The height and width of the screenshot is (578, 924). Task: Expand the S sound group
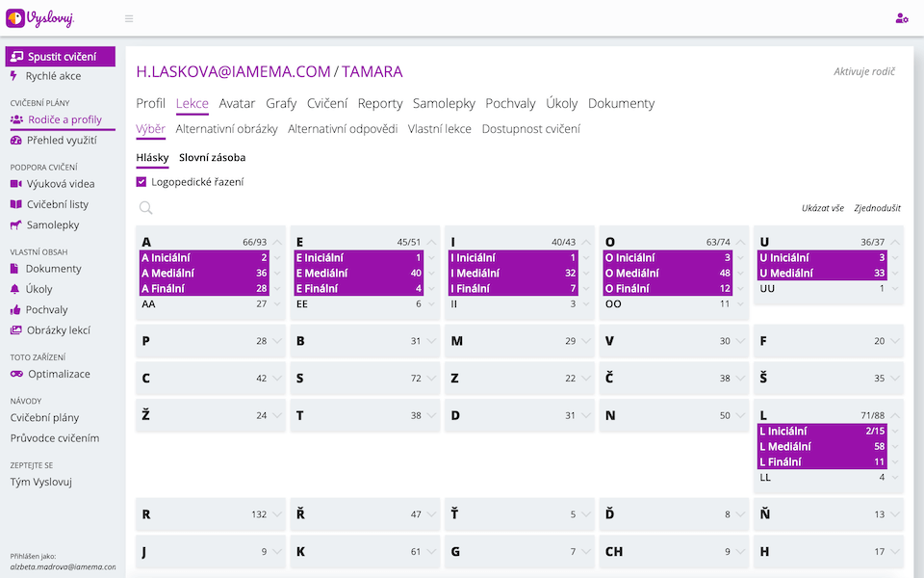(x=431, y=379)
